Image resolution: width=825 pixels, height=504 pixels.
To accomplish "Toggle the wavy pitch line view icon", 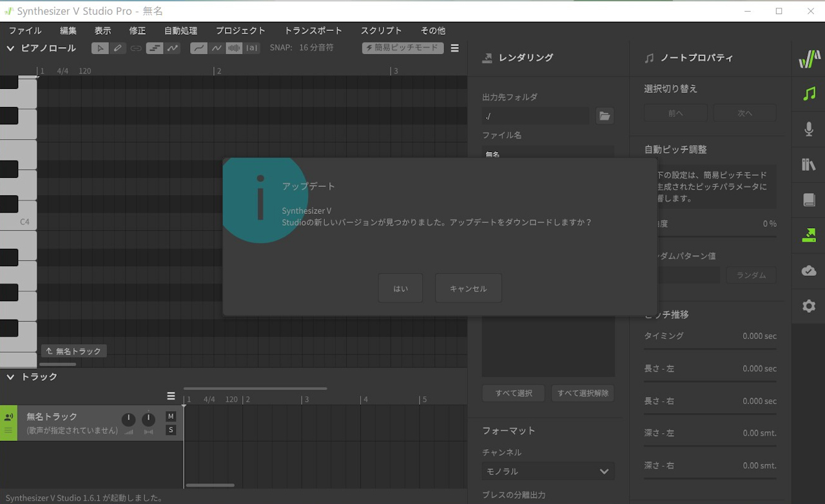I will pyautogui.click(x=217, y=48).
